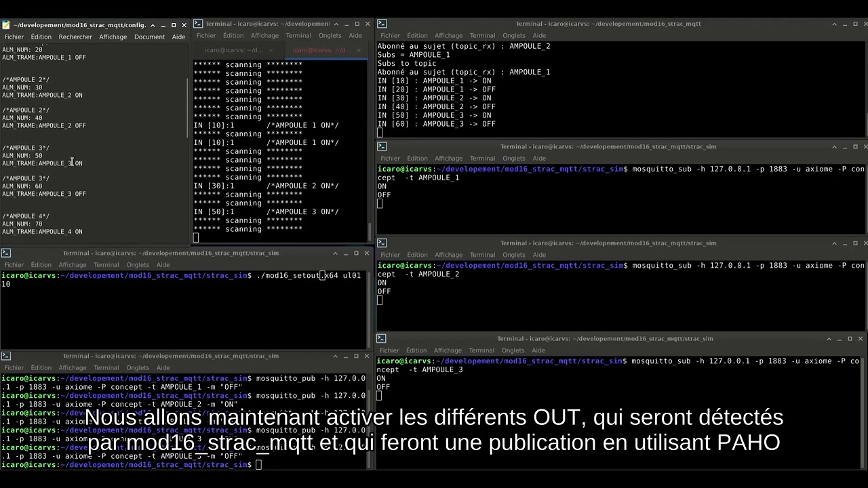Click the terminal icon of the scanning terminal window

click(x=198, y=24)
